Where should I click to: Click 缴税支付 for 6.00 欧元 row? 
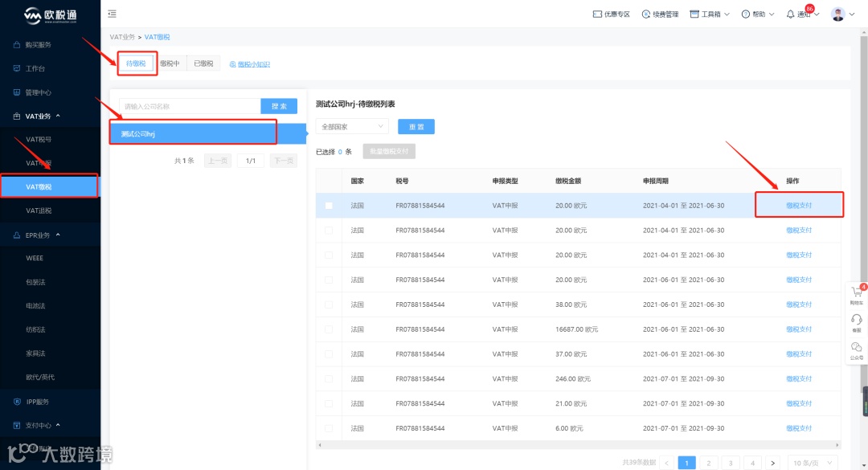pos(799,428)
